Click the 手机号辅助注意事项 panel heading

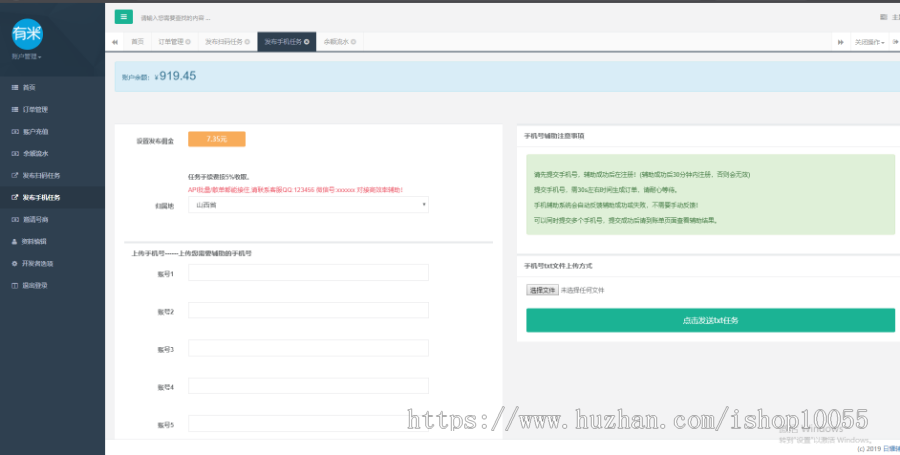(554, 136)
